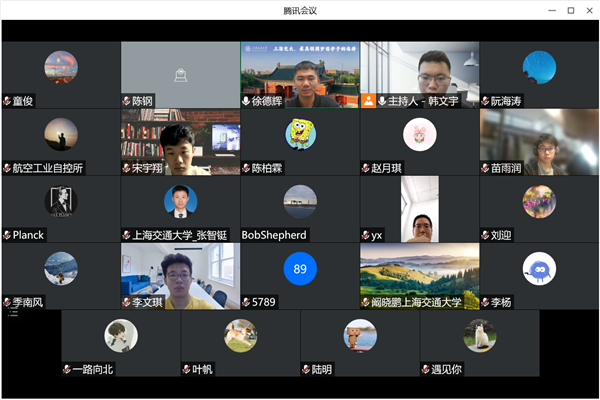Click the muted mic icon beside Planck
Viewport: 600px width, 400px height.
tap(7, 235)
